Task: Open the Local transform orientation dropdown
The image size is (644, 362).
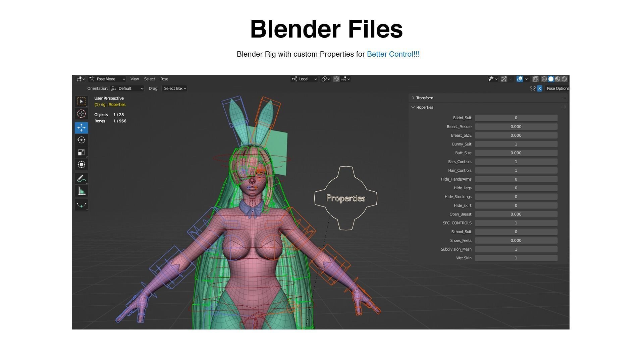Action: [x=304, y=79]
